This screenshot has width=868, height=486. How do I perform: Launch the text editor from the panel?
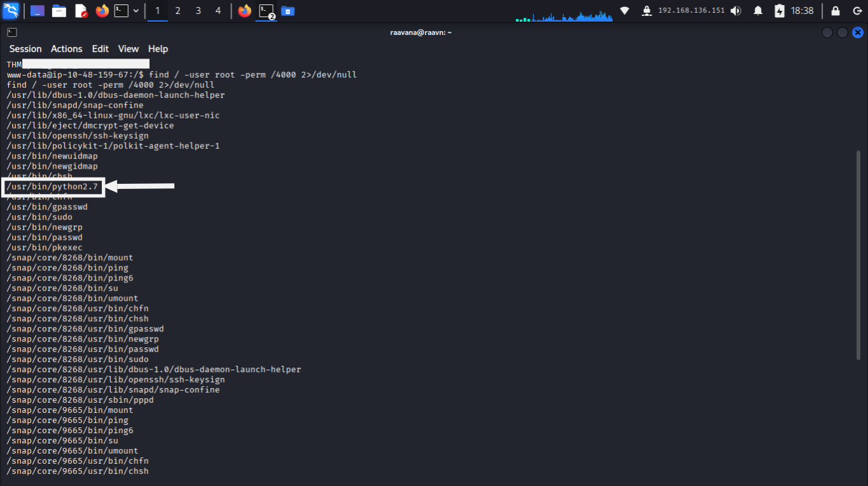click(x=81, y=11)
